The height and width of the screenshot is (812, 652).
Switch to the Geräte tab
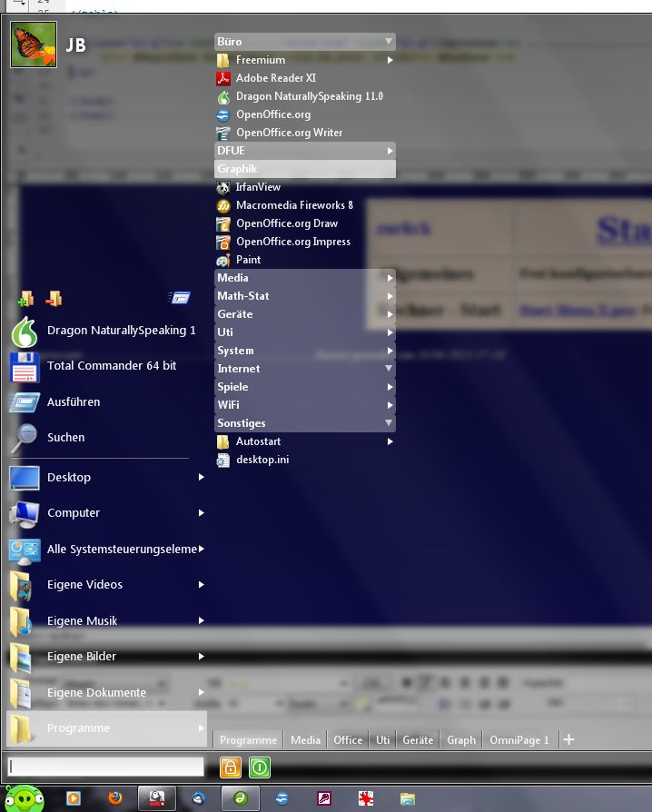[x=418, y=740]
